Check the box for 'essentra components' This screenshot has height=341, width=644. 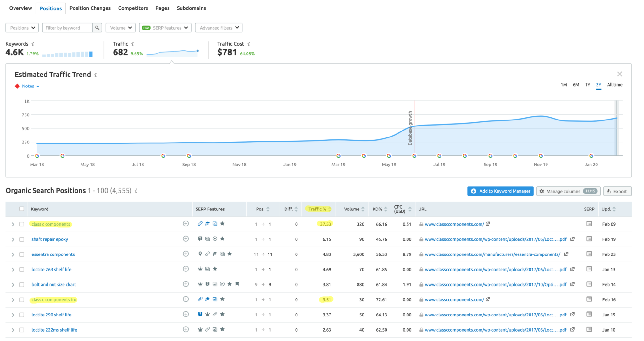pyautogui.click(x=22, y=254)
